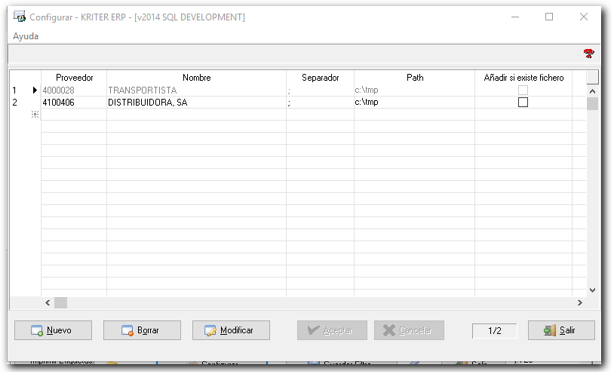Click the vertical scrollbar down arrow
The image size is (612, 372).
(x=592, y=290)
